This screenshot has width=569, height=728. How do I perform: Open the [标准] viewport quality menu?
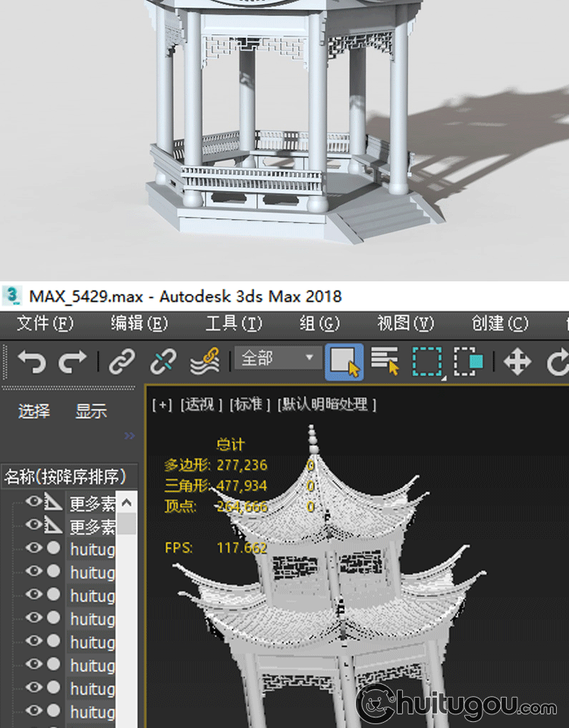tap(250, 405)
